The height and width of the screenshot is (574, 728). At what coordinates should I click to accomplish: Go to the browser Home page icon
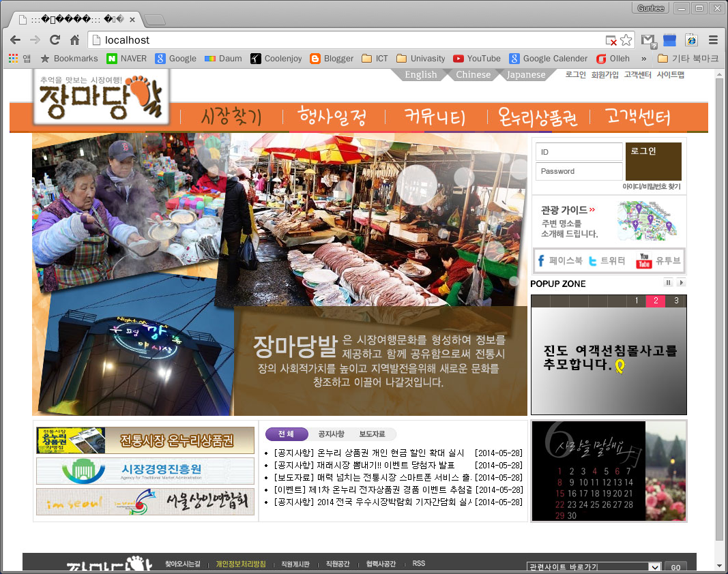(75, 40)
